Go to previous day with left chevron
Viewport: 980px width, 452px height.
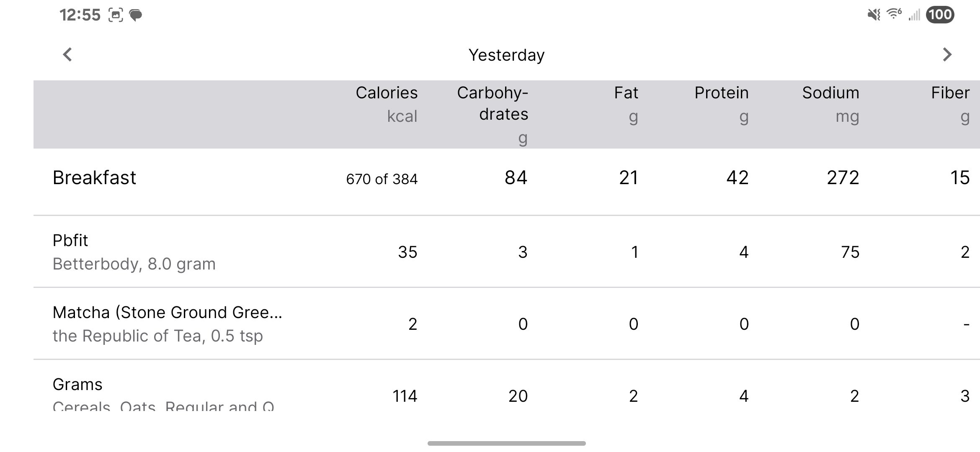point(67,54)
